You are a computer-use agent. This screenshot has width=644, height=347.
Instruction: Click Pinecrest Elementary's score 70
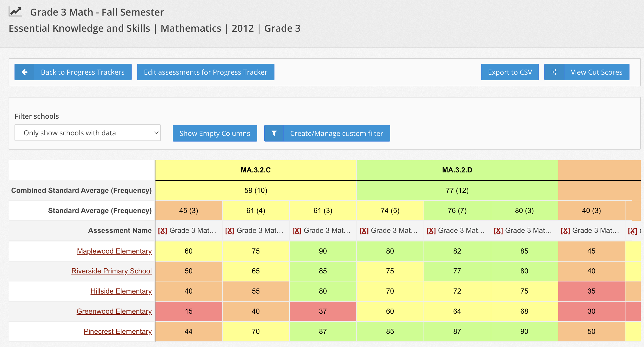pos(256,331)
